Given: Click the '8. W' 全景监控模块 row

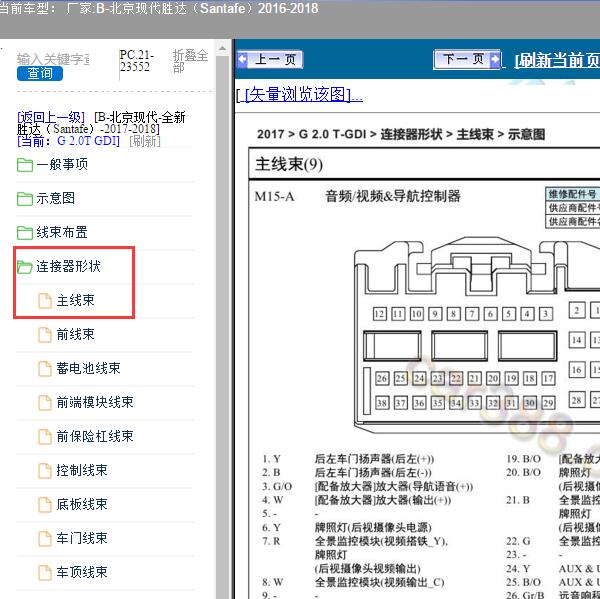Looking at the screenshot, I should pos(353,582).
